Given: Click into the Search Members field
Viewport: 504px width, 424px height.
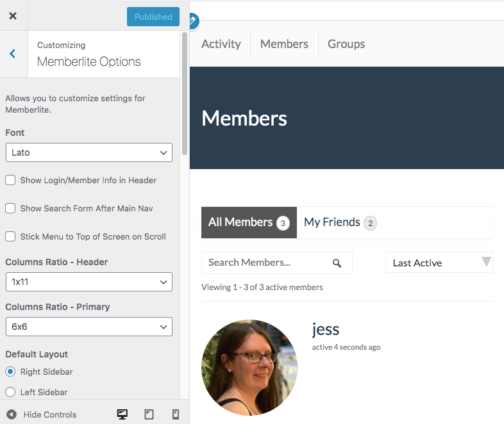Looking at the screenshot, I should [266, 263].
